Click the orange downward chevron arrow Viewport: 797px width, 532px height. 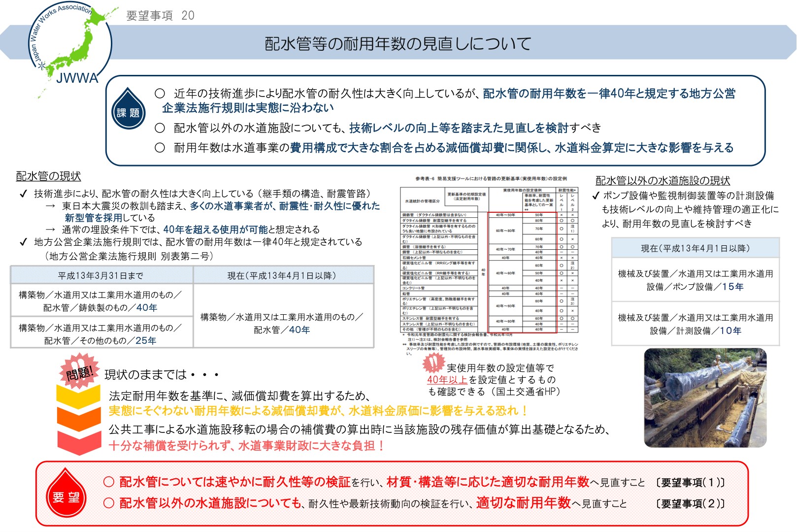pyautogui.click(x=78, y=419)
